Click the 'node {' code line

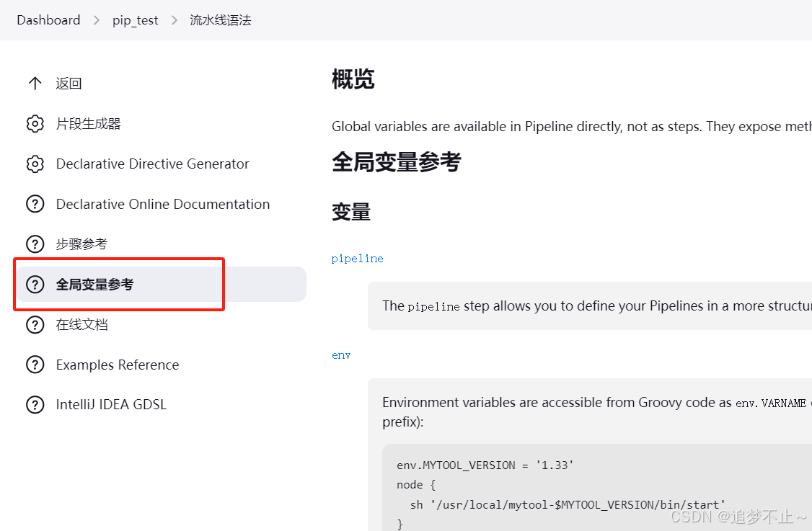[x=416, y=484]
